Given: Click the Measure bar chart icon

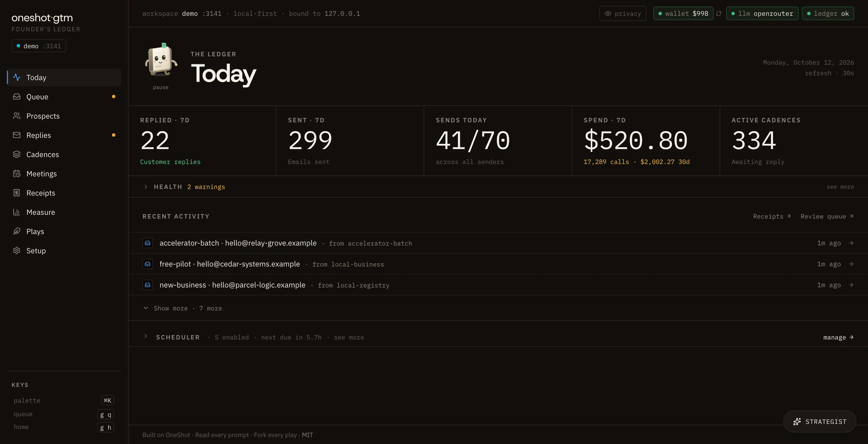Looking at the screenshot, I should [x=17, y=212].
